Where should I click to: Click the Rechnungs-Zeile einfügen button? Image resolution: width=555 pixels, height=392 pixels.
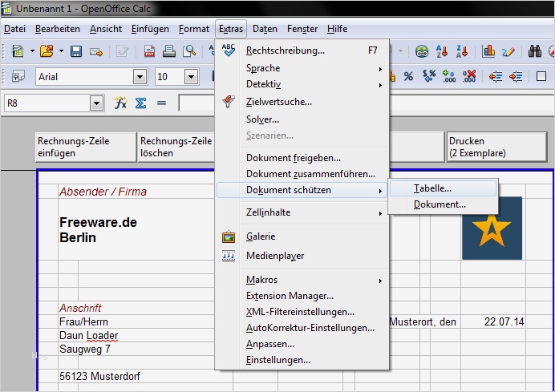pyautogui.click(x=86, y=148)
